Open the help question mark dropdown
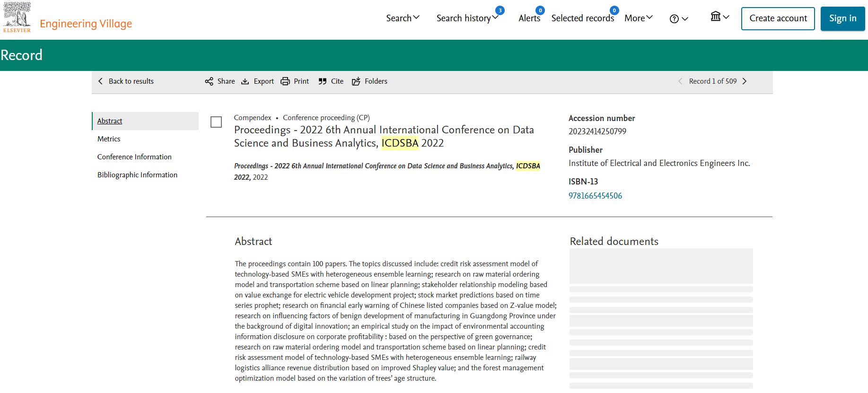The height and width of the screenshot is (393, 868). tap(679, 18)
